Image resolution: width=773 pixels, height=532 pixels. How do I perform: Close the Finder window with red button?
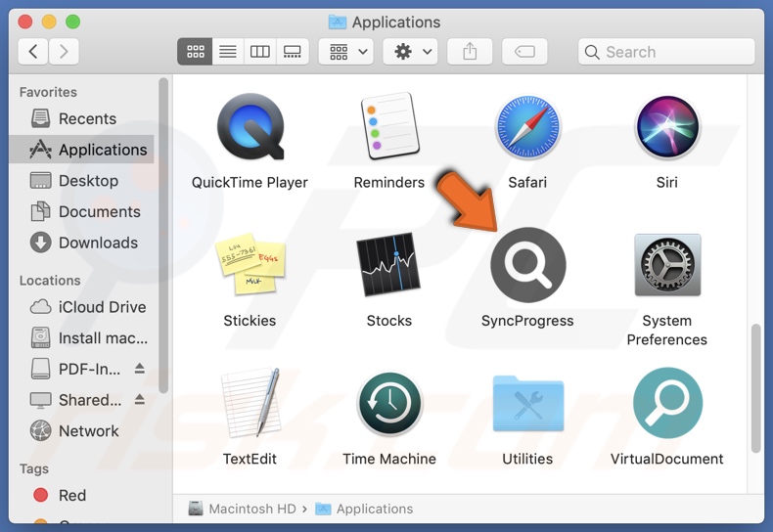[x=25, y=22]
